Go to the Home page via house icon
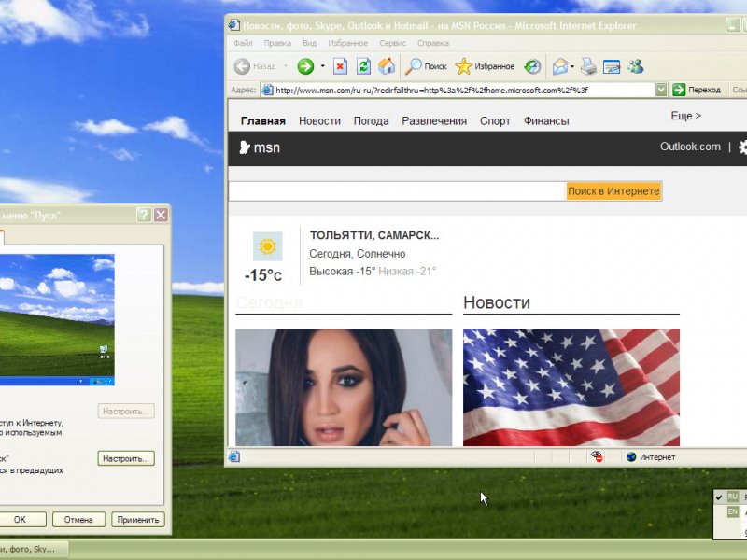Viewport: 747px width, 560px height. coord(387,66)
